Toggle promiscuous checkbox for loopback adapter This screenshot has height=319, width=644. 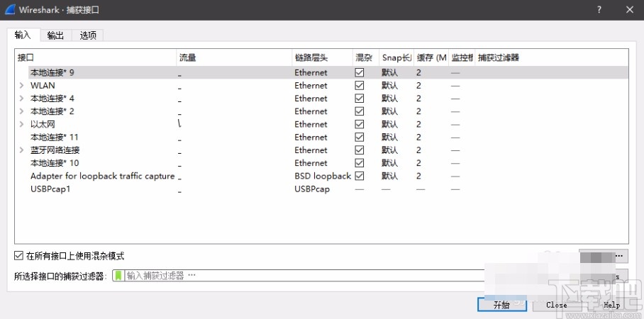point(360,176)
